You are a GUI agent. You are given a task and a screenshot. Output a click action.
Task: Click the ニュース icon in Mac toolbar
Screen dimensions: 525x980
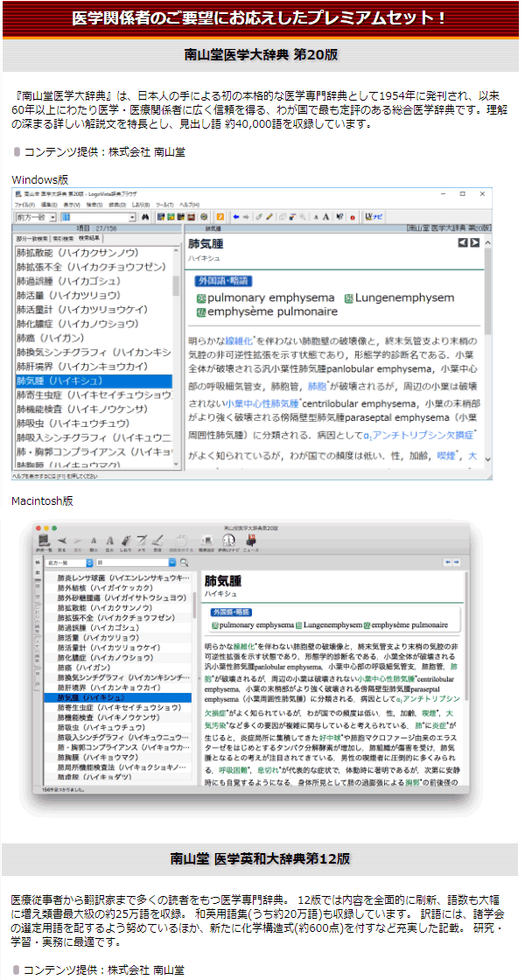tap(251, 542)
